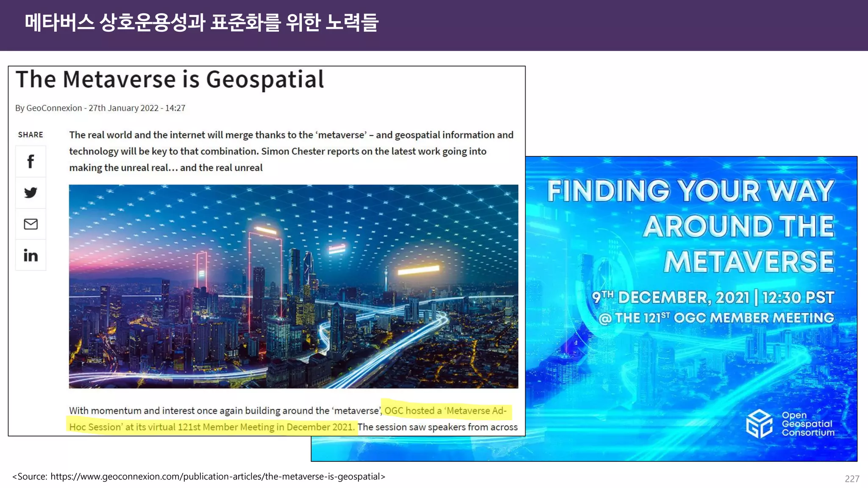Click the GeoConnexion author byline

pyautogui.click(x=100, y=108)
